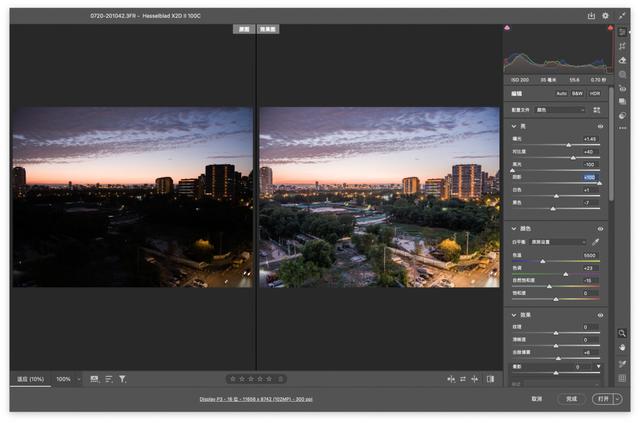Toggle the filmstrip display icon
640x423 pixels.
[94, 379]
